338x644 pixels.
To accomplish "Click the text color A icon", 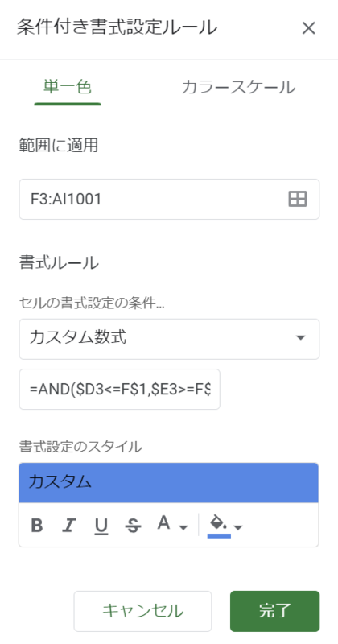I will tap(164, 523).
